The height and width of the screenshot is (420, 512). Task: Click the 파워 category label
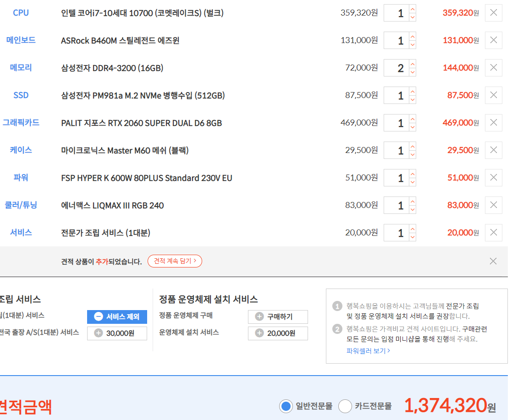click(21, 178)
